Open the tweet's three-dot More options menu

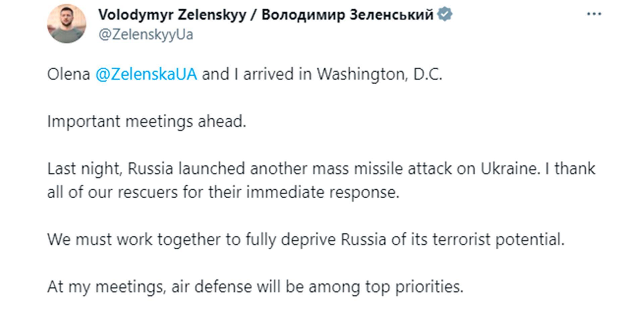point(594,14)
